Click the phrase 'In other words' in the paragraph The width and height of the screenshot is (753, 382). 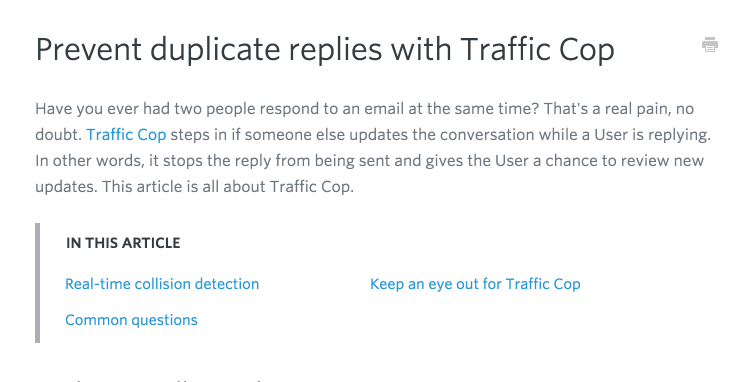(89, 160)
